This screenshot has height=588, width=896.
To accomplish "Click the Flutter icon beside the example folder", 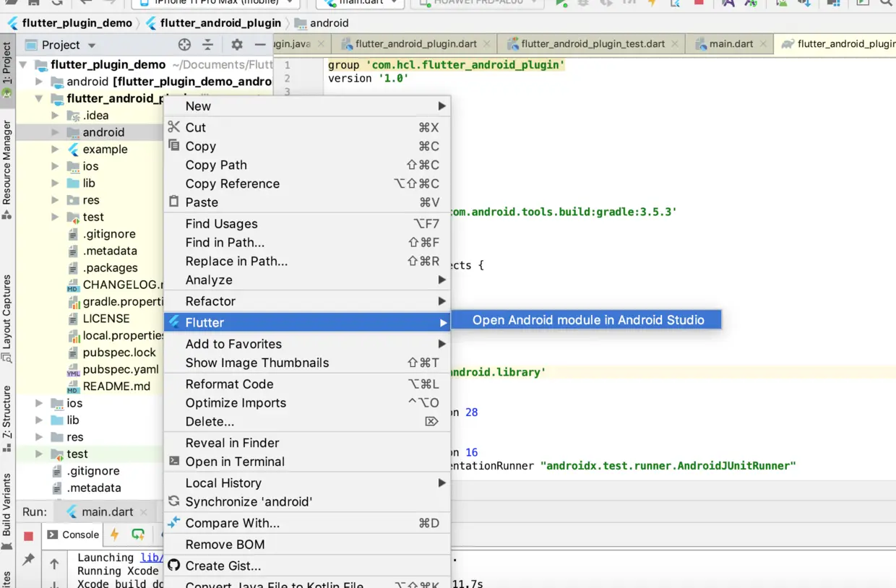I will [73, 149].
